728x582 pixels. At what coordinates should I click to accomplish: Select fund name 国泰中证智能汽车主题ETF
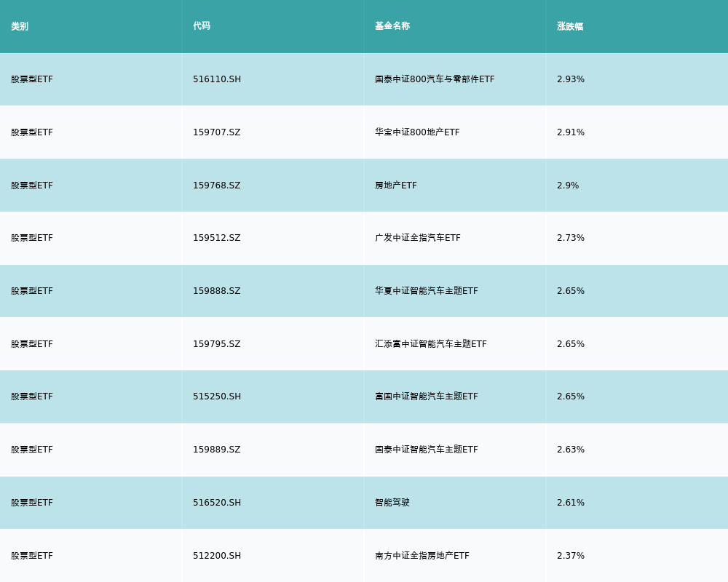click(427, 450)
